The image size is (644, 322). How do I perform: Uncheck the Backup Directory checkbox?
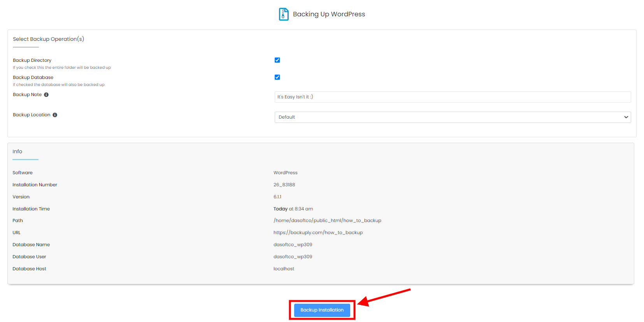[x=277, y=60]
